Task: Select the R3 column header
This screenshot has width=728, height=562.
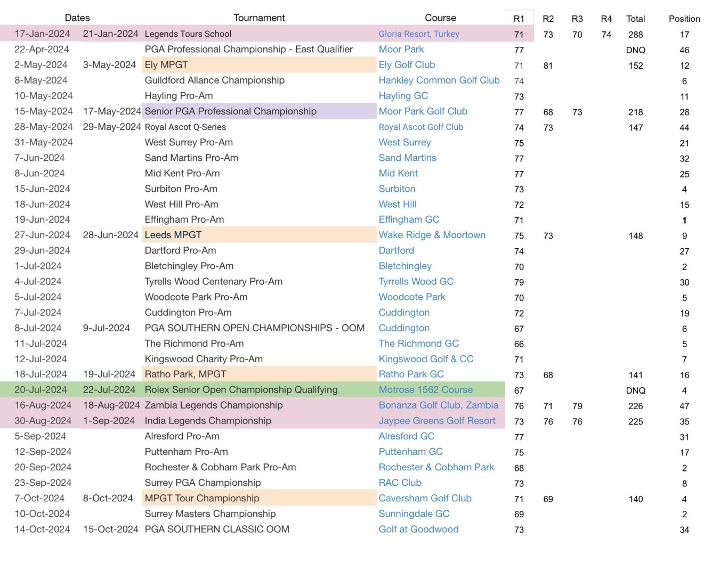Action: (577, 19)
